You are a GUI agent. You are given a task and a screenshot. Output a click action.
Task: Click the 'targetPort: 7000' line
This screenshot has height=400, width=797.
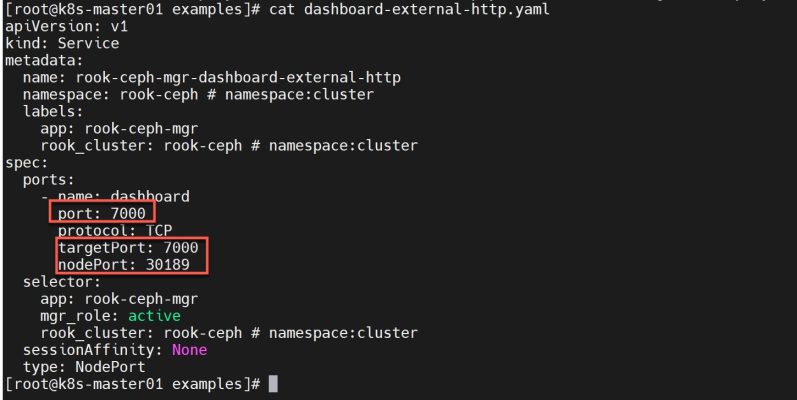128,248
